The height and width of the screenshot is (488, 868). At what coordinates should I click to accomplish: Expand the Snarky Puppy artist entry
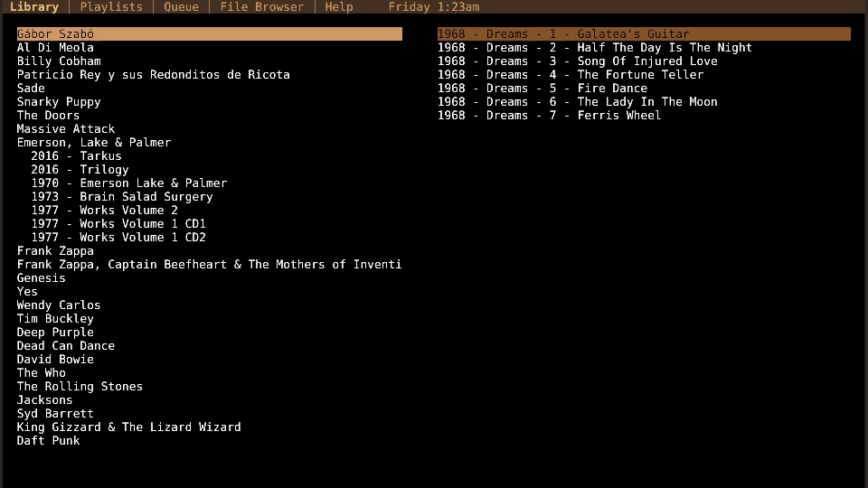(x=59, y=102)
